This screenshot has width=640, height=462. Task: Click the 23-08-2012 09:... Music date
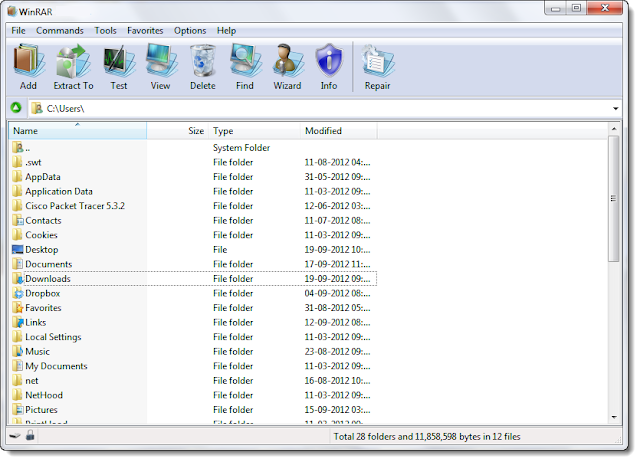(x=337, y=351)
